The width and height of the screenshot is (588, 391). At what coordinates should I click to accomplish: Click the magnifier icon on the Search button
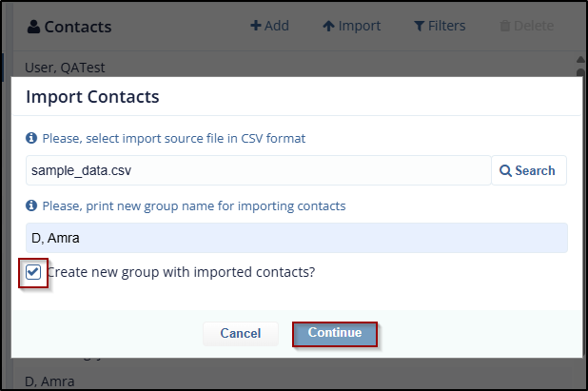coord(505,170)
